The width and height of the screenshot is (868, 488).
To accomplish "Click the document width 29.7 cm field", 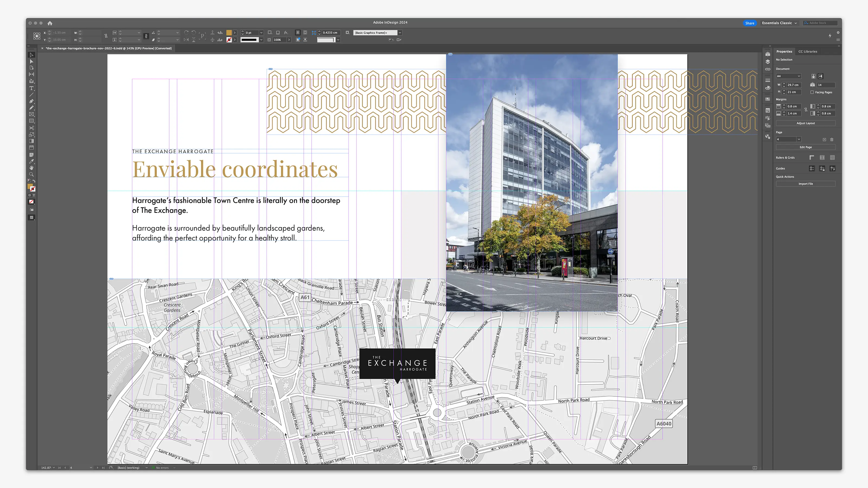I will 794,85.
